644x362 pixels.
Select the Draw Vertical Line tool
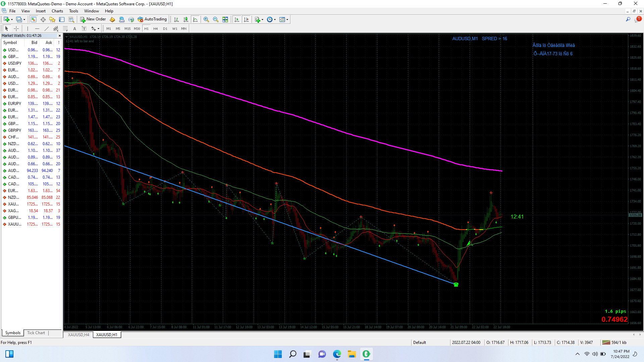coord(28,29)
